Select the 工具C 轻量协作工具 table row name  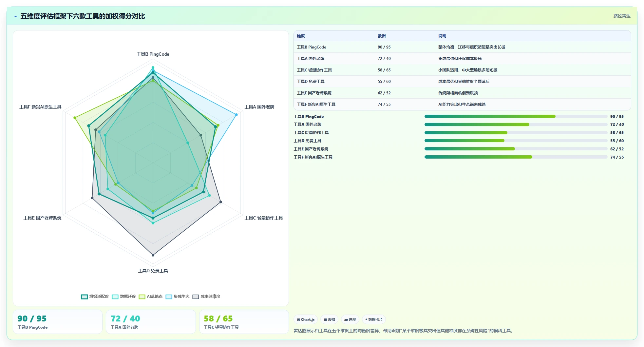tap(314, 70)
